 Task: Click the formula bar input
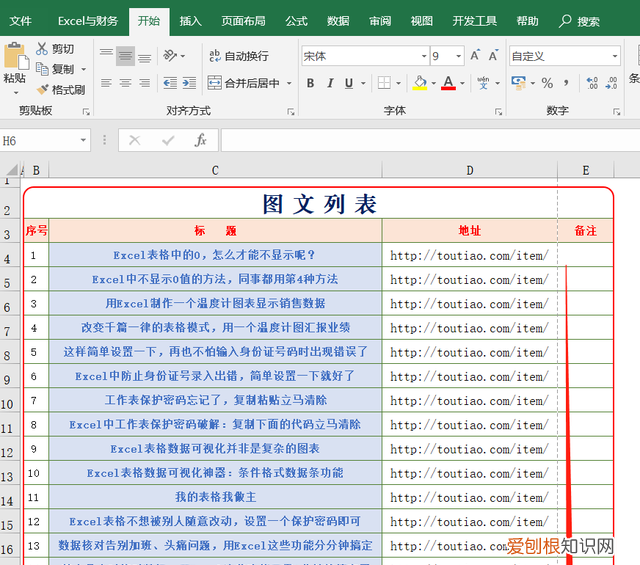(430, 141)
